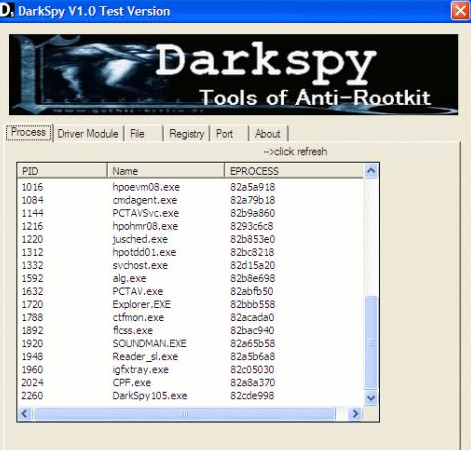Click PID 1720 cell
The width and height of the screenshot is (471, 450).
pyautogui.click(x=32, y=304)
